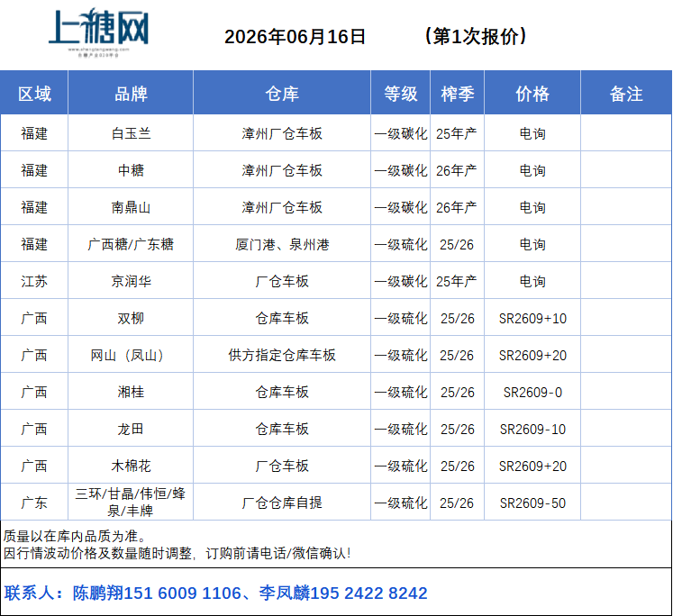Click the 厂仓仓库自提 warehouse cell
673x616 pixels.
point(282,503)
